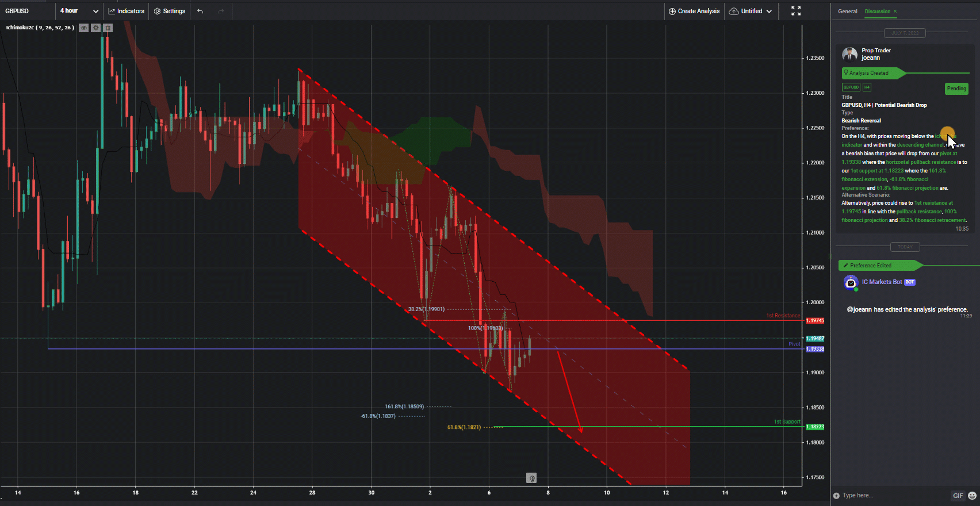Open the Untitled save dropdown

pos(751,11)
